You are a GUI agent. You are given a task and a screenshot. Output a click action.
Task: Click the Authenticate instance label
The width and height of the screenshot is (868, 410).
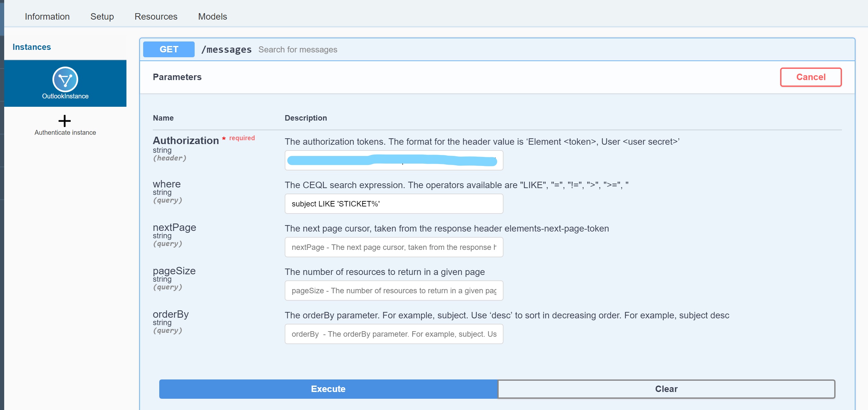(65, 132)
